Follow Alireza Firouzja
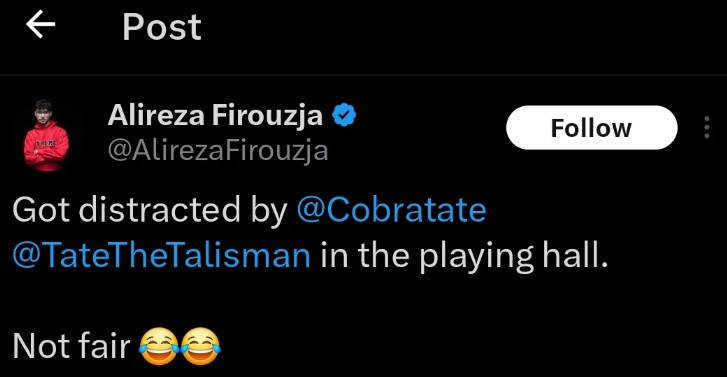The height and width of the screenshot is (377, 727). (x=592, y=128)
